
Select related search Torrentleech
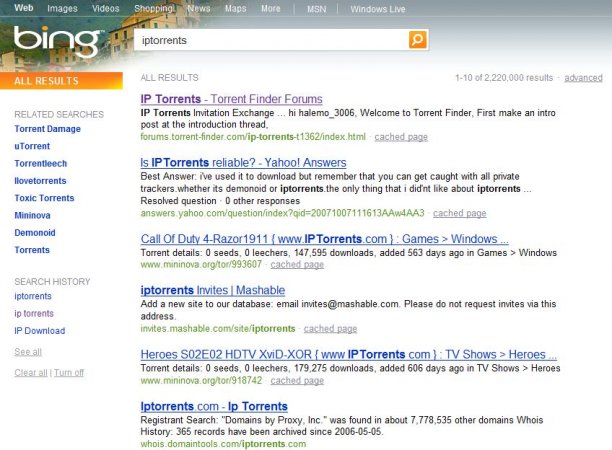41,163
